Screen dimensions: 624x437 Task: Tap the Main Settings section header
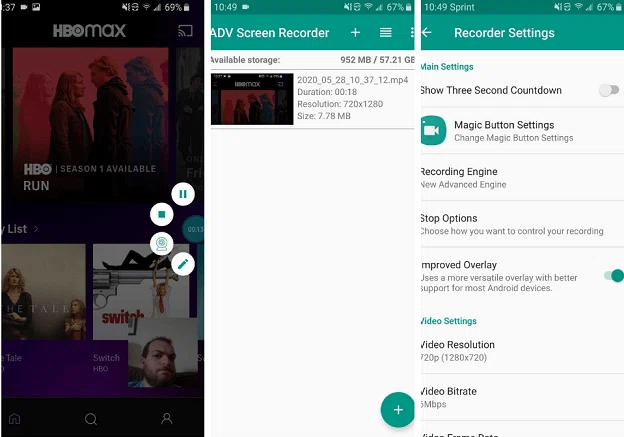447,67
